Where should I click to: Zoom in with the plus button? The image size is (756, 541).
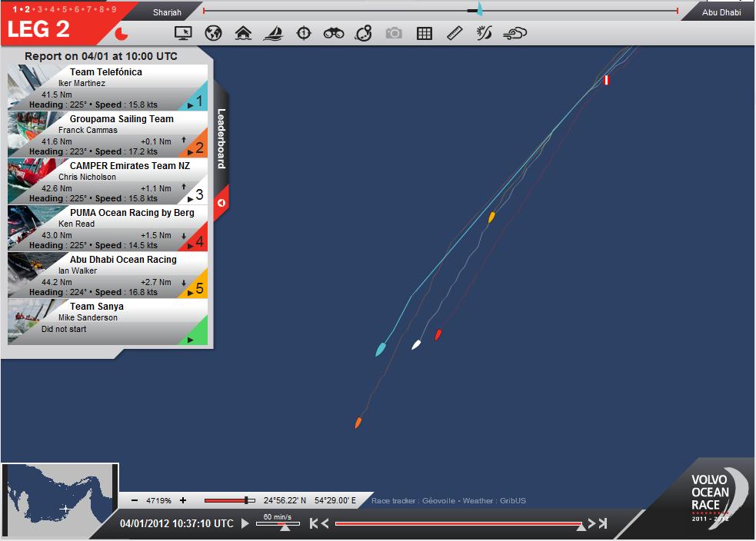(x=183, y=500)
